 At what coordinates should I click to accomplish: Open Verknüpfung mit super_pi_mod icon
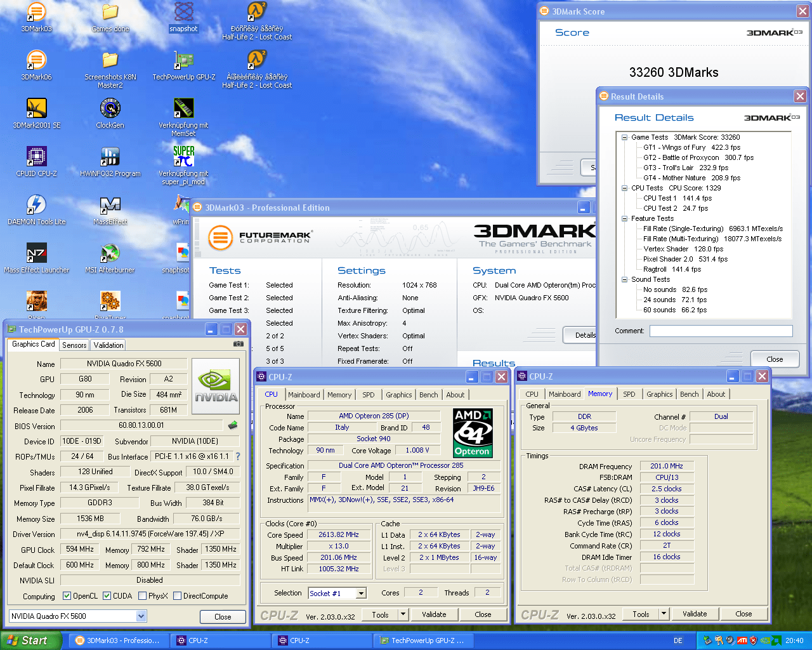(183, 165)
